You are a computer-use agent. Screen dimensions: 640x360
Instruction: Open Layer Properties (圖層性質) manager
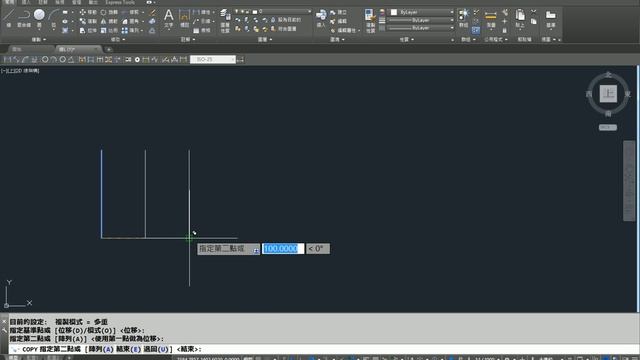click(225, 20)
